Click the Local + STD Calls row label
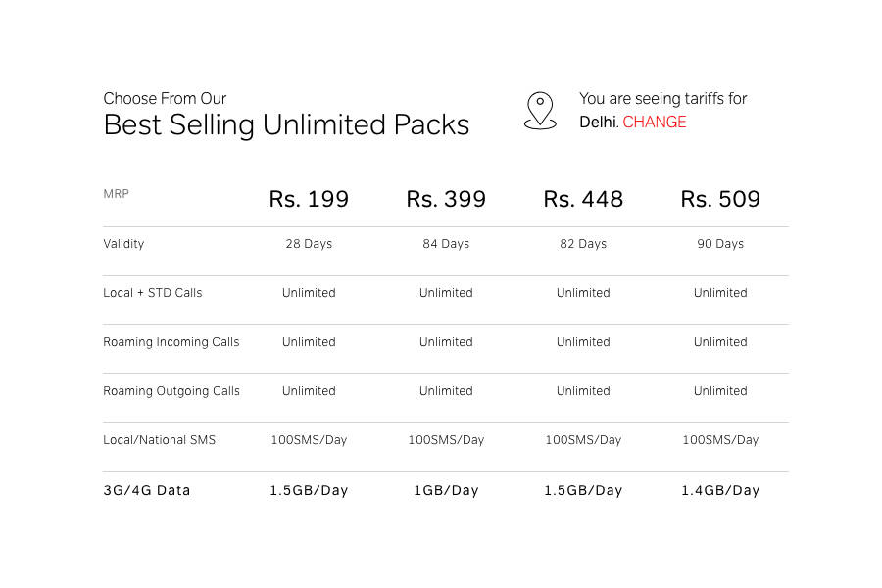882x588 pixels. point(152,293)
